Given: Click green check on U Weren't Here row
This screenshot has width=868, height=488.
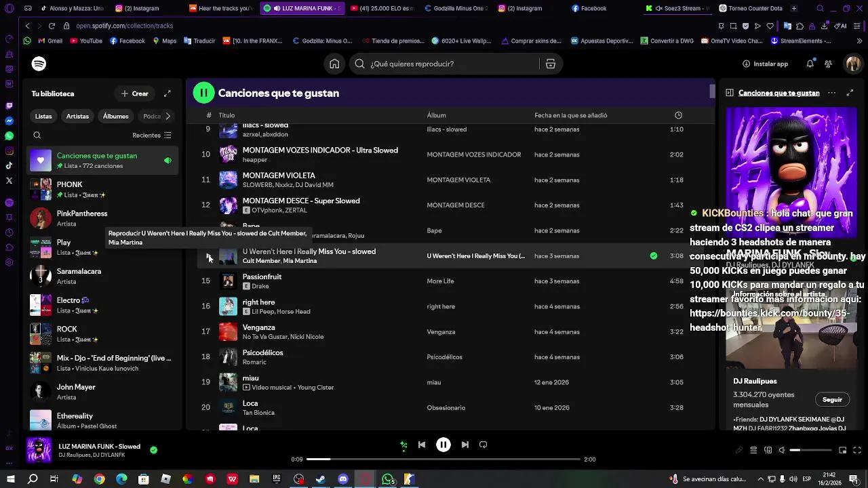Looking at the screenshot, I should pyautogui.click(x=654, y=256).
